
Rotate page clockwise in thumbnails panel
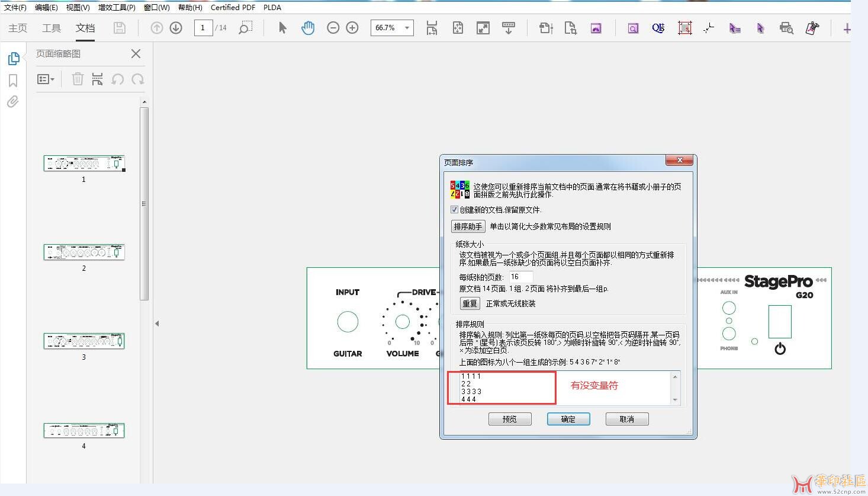138,79
